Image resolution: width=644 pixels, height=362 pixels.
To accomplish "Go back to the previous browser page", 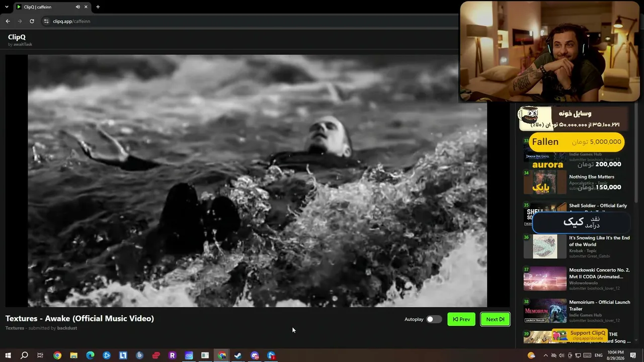I will point(8,21).
